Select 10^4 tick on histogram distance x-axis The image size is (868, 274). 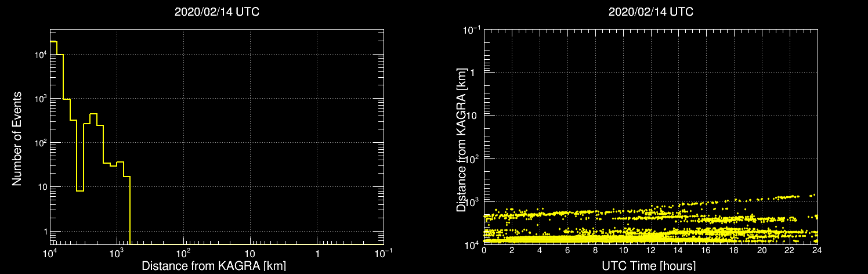point(50,253)
